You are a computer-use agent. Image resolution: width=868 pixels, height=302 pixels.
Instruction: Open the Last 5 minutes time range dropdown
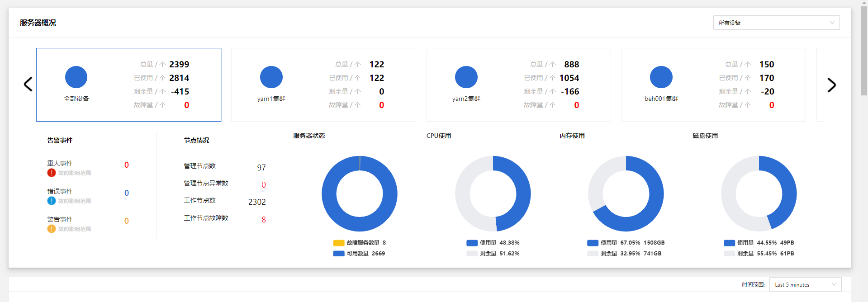[x=806, y=284]
